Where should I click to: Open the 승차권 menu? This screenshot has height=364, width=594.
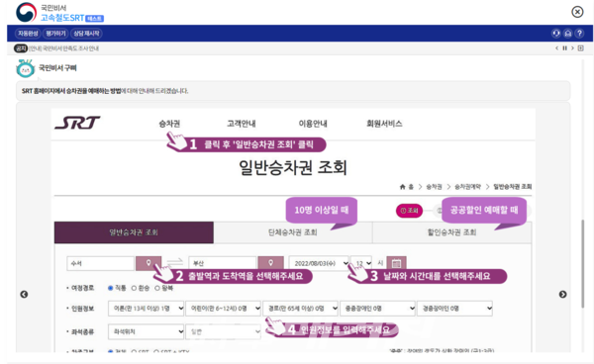169,124
